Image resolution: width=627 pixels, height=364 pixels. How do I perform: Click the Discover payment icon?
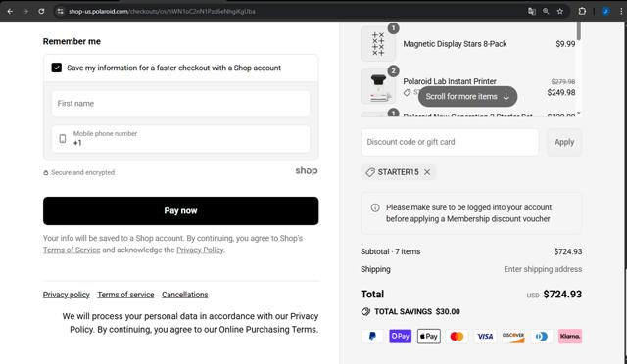[x=513, y=337]
